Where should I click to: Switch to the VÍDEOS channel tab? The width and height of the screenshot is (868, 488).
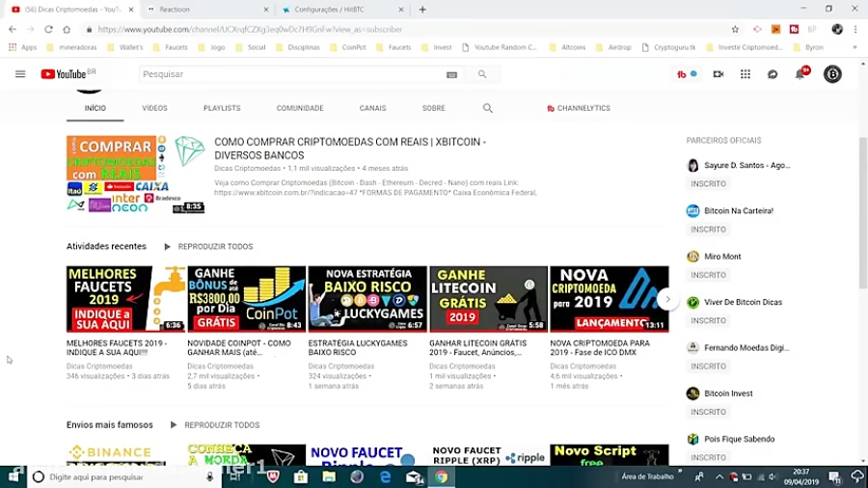tap(154, 108)
